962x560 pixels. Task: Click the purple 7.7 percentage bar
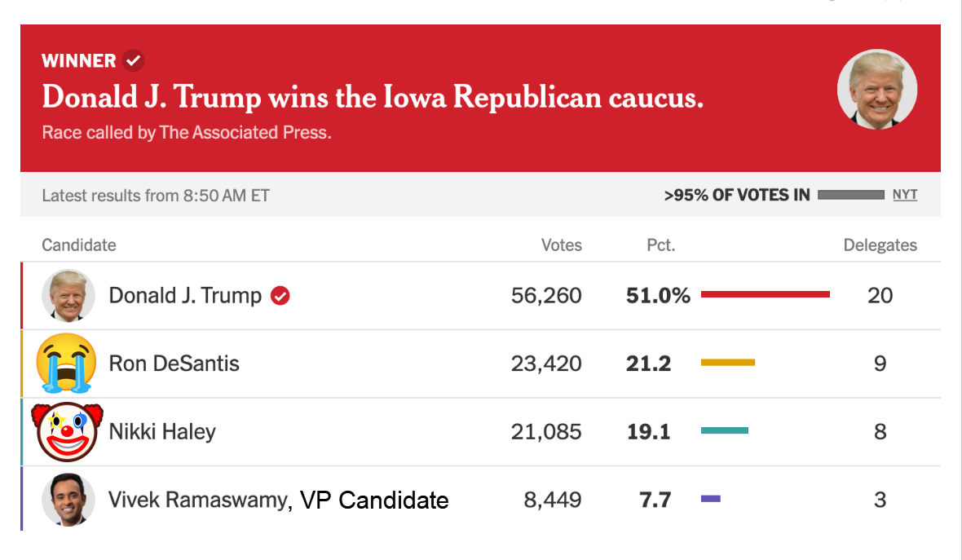click(x=711, y=498)
